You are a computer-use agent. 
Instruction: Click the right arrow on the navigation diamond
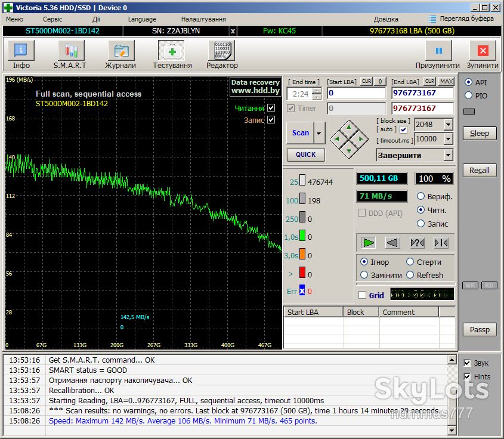click(361, 139)
